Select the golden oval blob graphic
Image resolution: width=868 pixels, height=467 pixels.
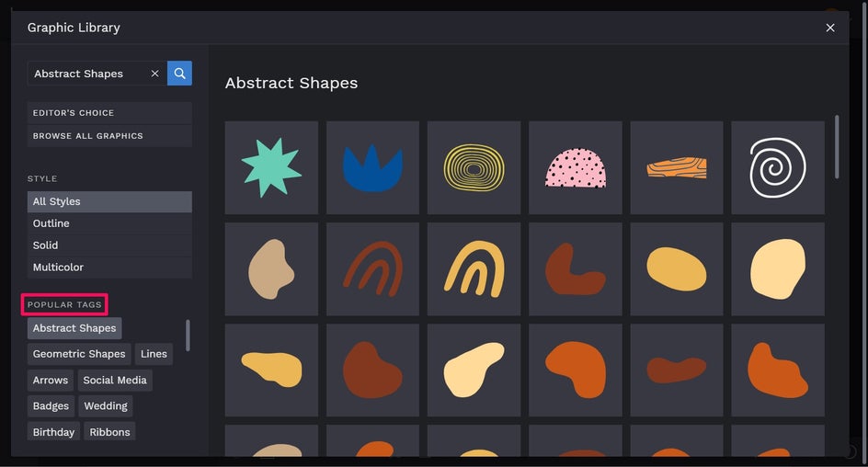tap(677, 269)
